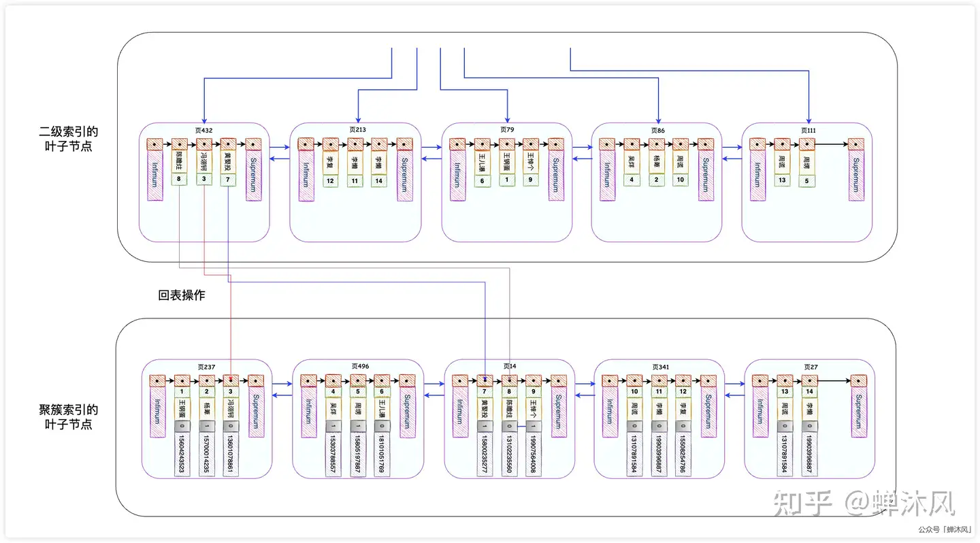This screenshot has height=543, width=980.
Task: Click phone number 13102235560
Action: click(x=509, y=454)
